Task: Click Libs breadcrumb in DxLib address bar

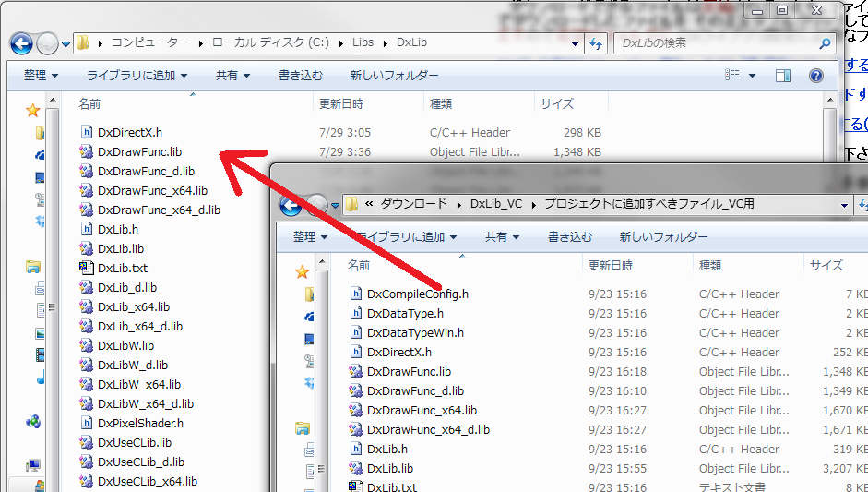Action: tap(363, 42)
